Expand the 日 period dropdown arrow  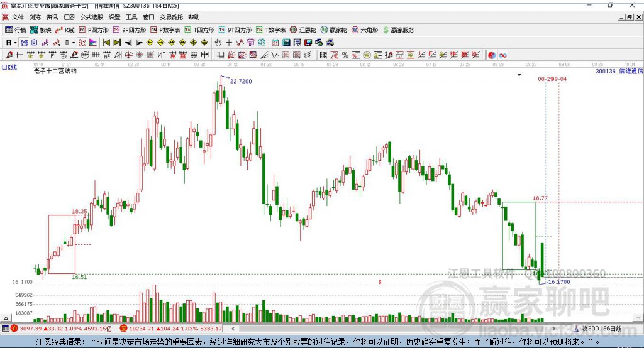pos(15,43)
